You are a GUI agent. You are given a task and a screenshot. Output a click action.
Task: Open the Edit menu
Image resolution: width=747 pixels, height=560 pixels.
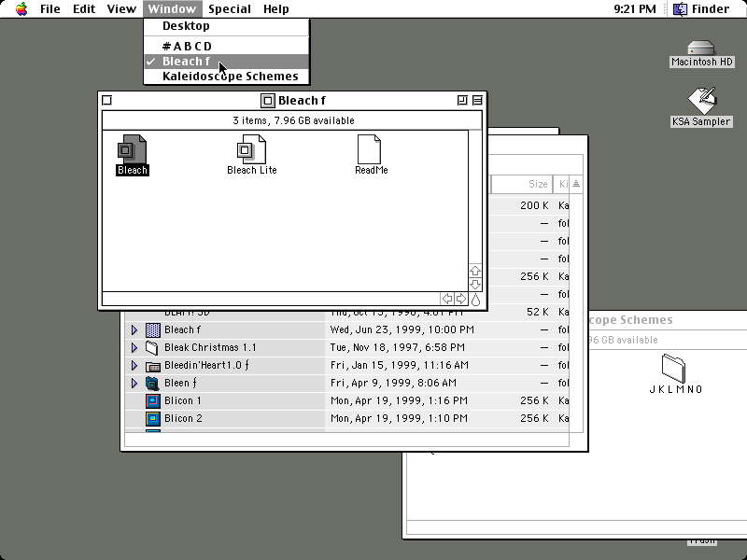tap(84, 9)
